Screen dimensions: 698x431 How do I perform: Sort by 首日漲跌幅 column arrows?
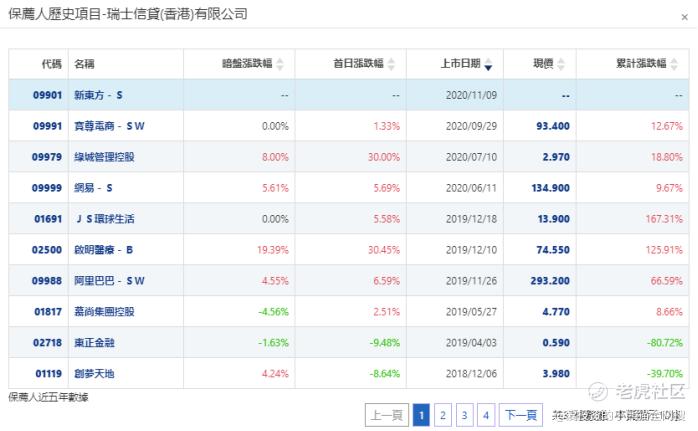tap(391, 64)
